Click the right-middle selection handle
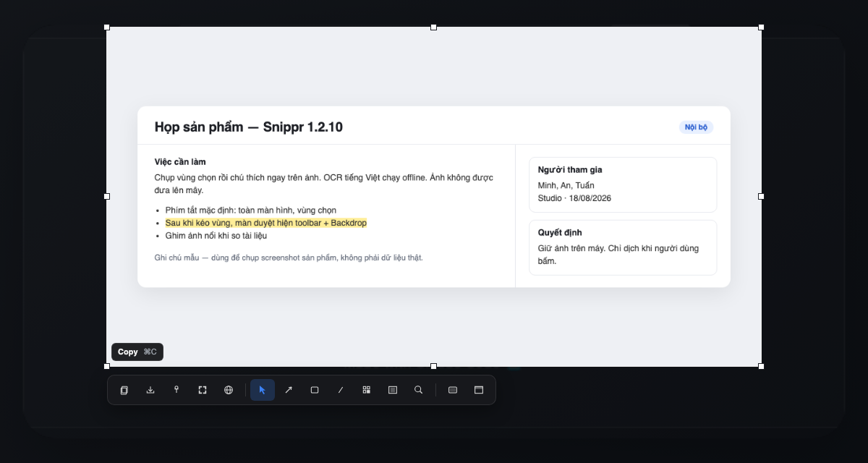Viewport: 868px width, 463px height. 761,196
